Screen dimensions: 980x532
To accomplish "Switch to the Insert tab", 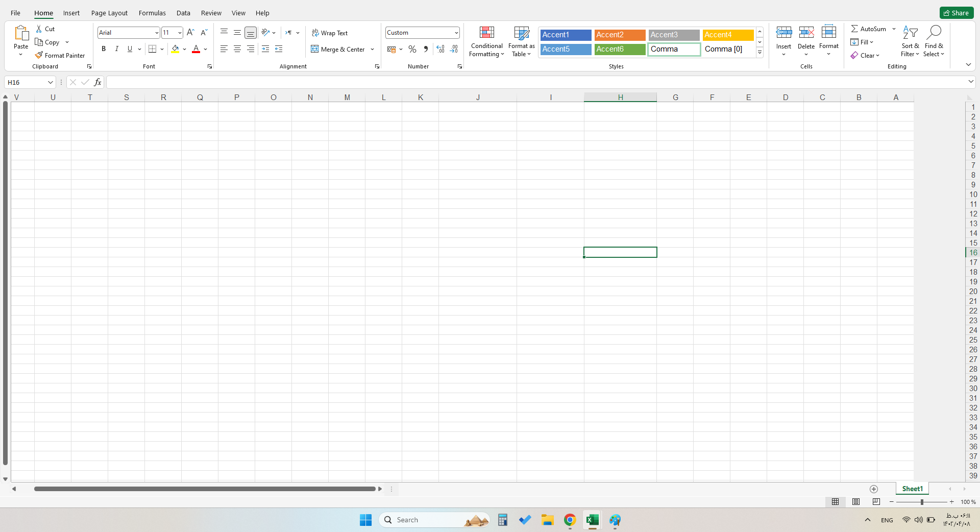I will pyautogui.click(x=71, y=13).
